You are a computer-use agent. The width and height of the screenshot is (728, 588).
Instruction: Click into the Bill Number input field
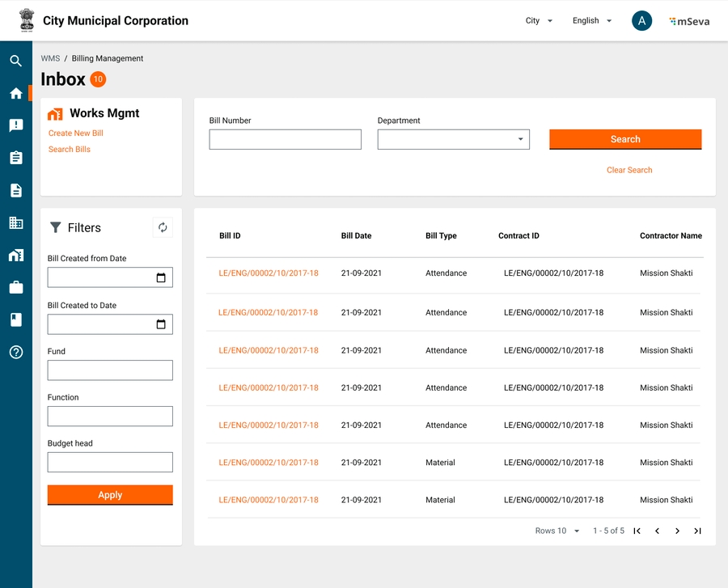(285, 139)
